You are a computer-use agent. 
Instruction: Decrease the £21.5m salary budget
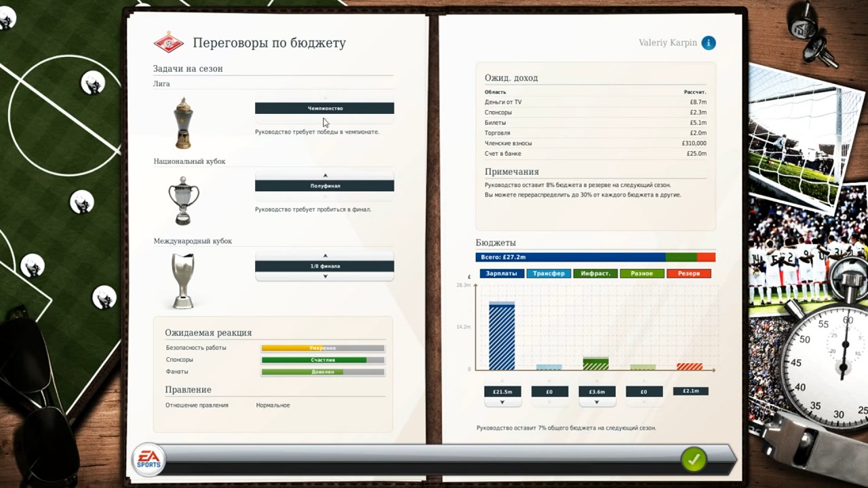pyautogui.click(x=502, y=402)
